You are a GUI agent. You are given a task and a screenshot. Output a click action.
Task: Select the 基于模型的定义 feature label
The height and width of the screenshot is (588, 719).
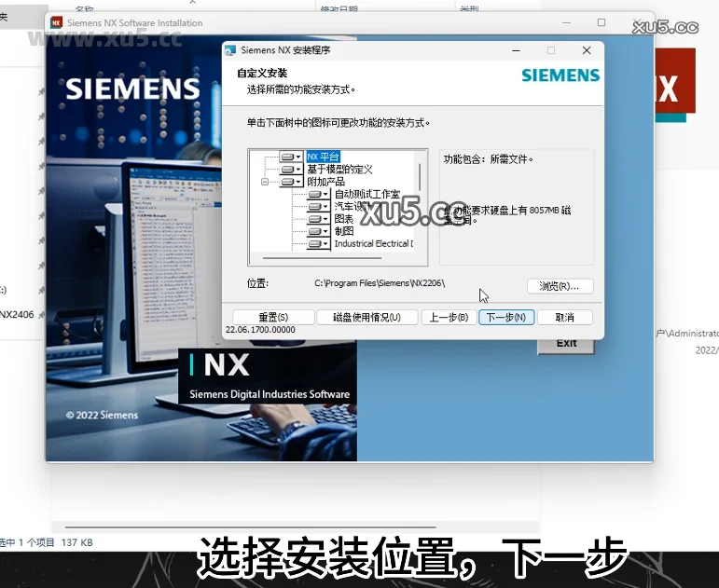click(339, 169)
